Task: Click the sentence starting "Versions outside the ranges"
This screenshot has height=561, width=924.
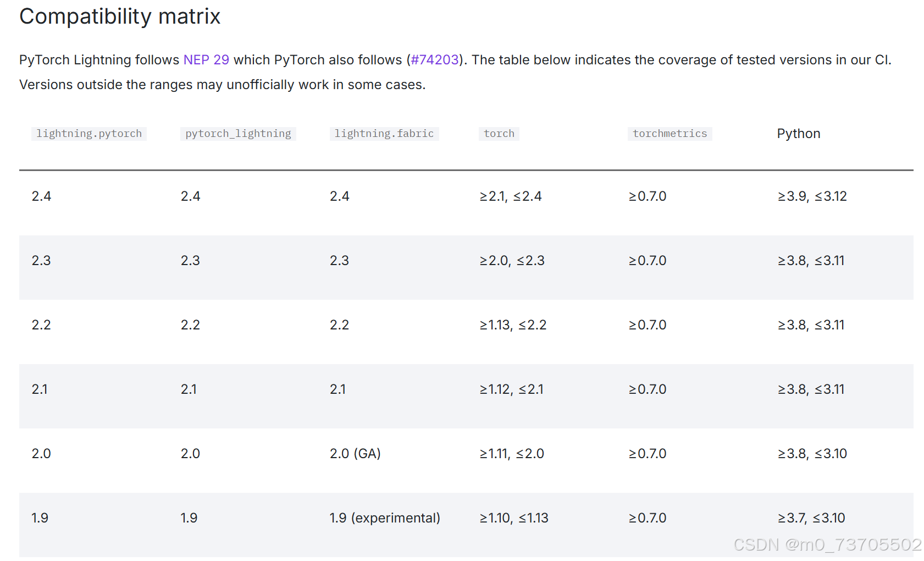Action: click(223, 85)
